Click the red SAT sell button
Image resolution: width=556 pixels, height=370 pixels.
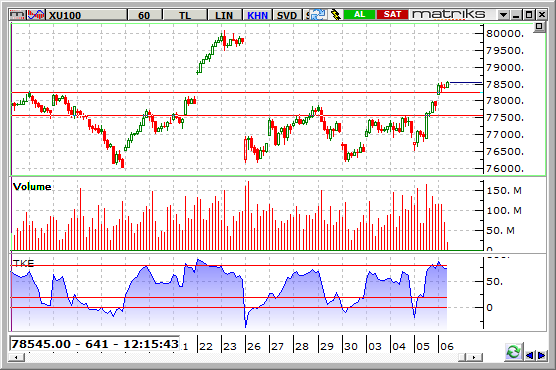392,15
